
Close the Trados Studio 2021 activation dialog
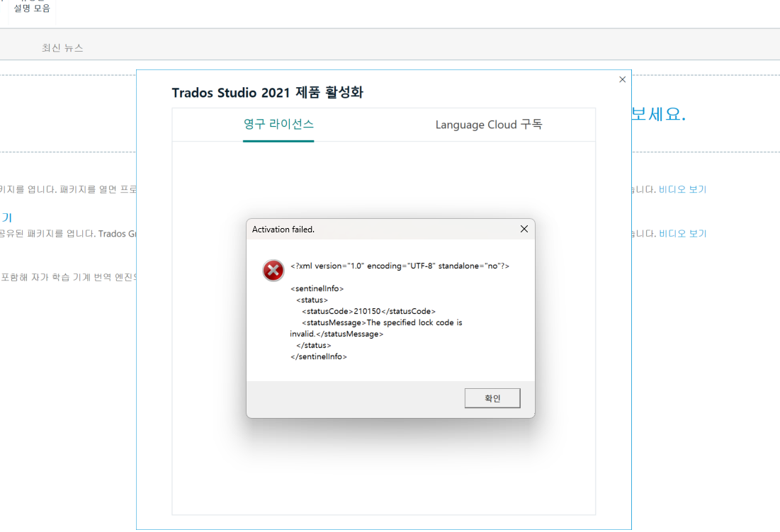click(x=622, y=79)
